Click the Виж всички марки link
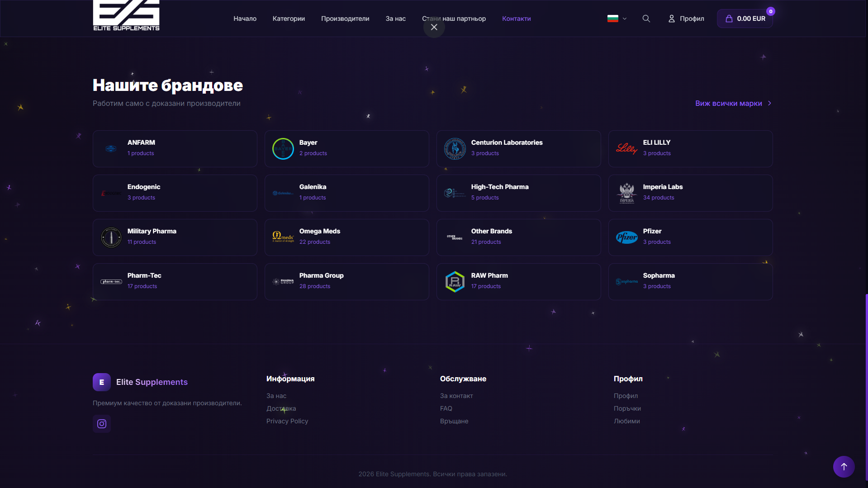 [729, 104]
